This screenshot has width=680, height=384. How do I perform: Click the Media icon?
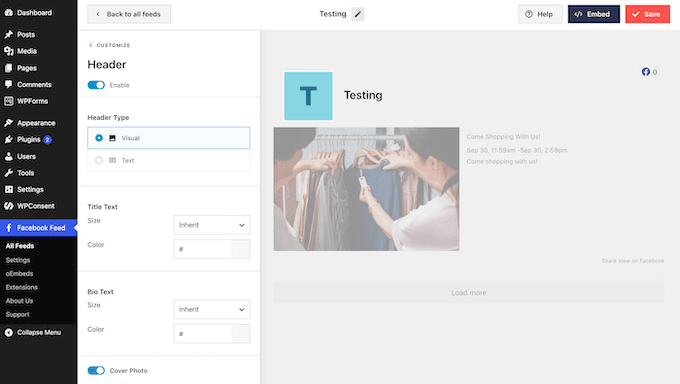click(x=9, y=51)
